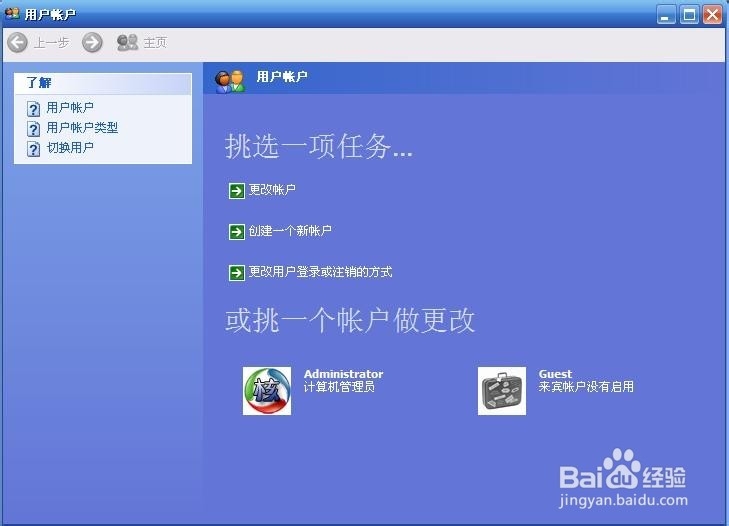Open the 用户帐户 help topic link

click(70, 107)
